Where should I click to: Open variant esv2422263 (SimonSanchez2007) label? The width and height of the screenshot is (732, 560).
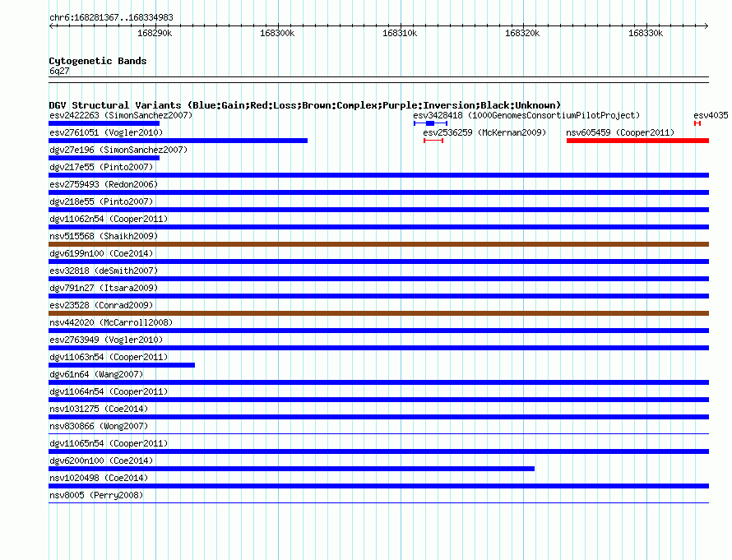pyautogui.click(x=121, y=115)
